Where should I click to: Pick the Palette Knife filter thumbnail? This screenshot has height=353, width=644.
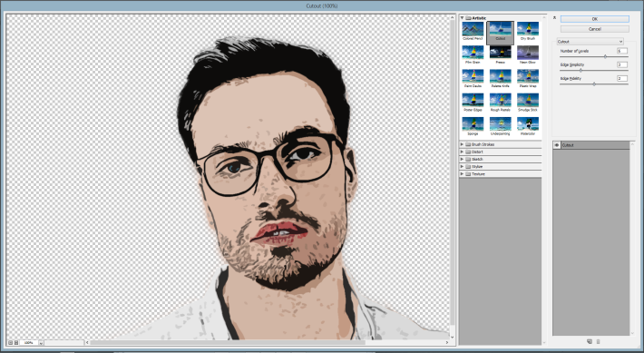tap(501, 79)
